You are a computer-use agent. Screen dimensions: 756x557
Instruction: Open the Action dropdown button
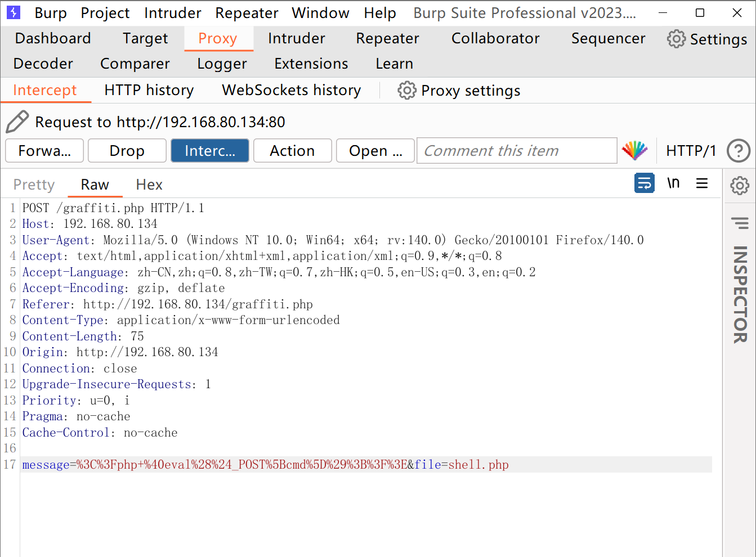293,151
